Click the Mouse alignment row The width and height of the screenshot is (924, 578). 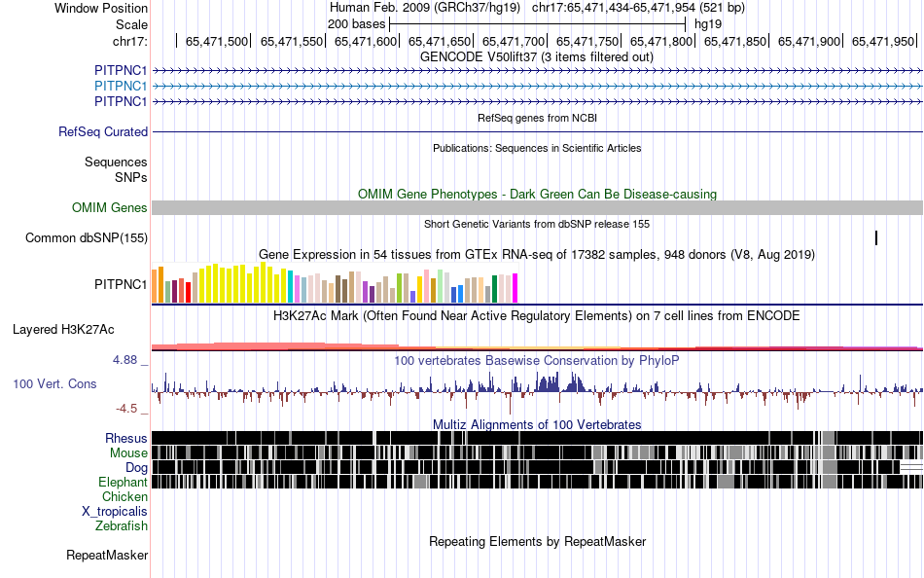pyautogui.click(x=538, y=452)
